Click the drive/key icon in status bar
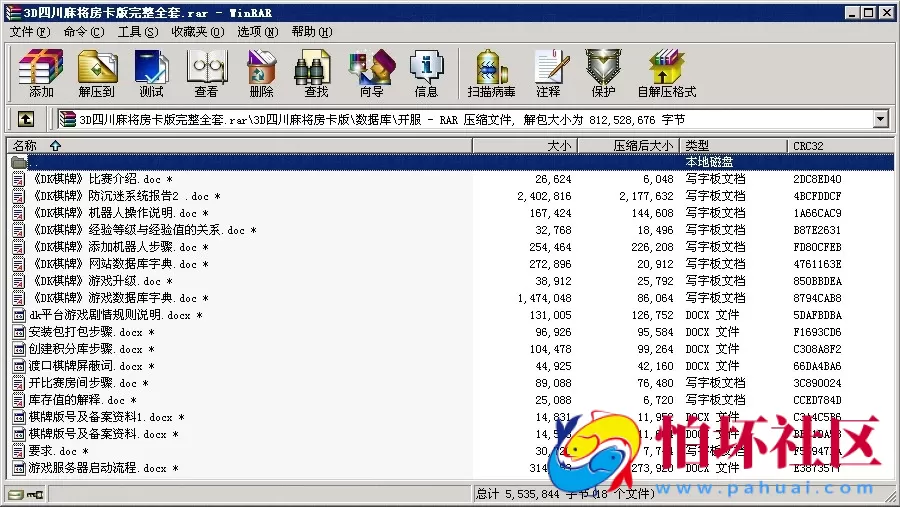 tap(26, 494)
